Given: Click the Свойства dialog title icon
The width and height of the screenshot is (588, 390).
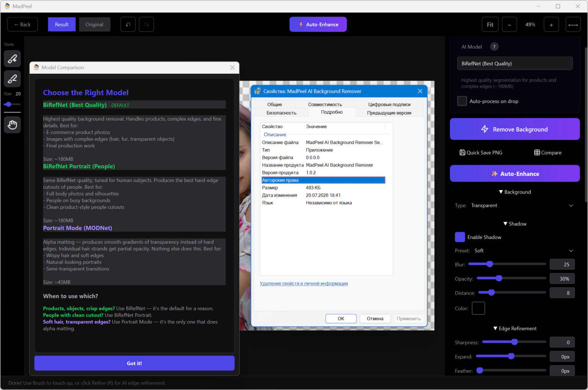Looking at the screenshot, I should [258, 91].
